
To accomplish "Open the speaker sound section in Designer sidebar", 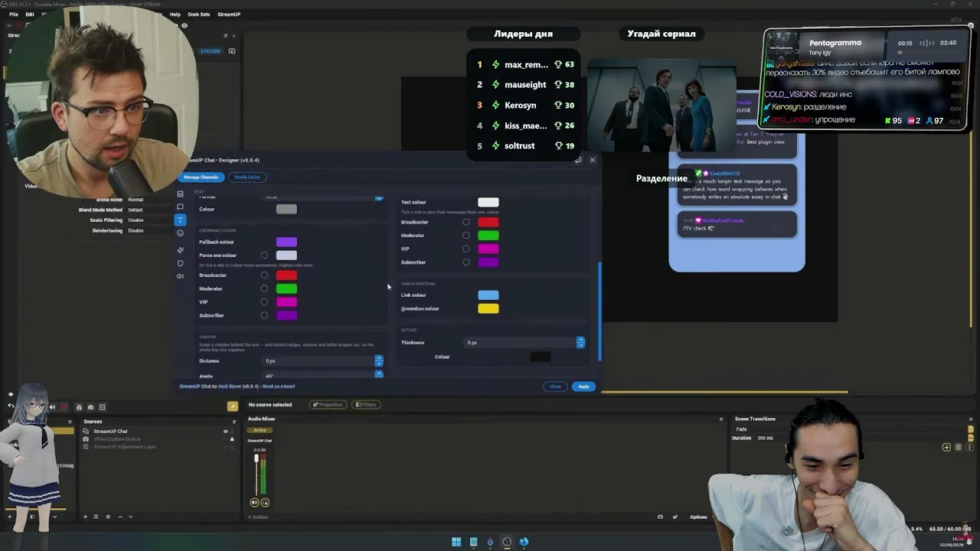I will pos(180,276).
